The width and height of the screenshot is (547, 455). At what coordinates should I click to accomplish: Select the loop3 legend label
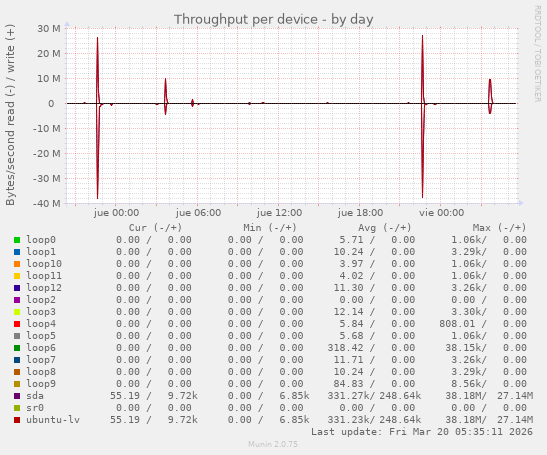click(x=41, y=312)
